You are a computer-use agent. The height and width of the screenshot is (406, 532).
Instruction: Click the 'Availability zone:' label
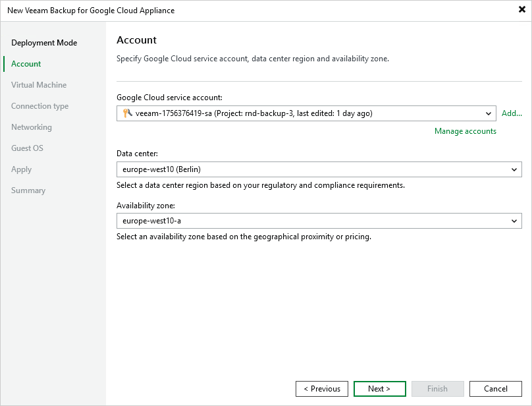point(146,206)
